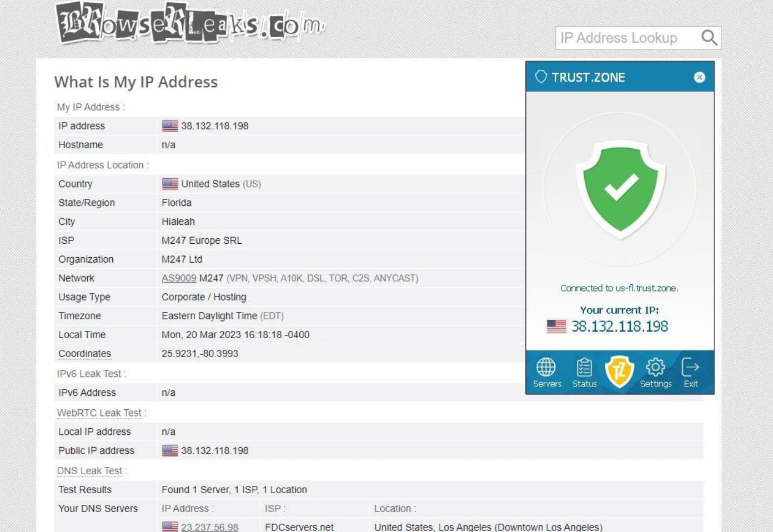Click the 'Hialeah' city value
This screenshot has height=532, width=773.
178,222
